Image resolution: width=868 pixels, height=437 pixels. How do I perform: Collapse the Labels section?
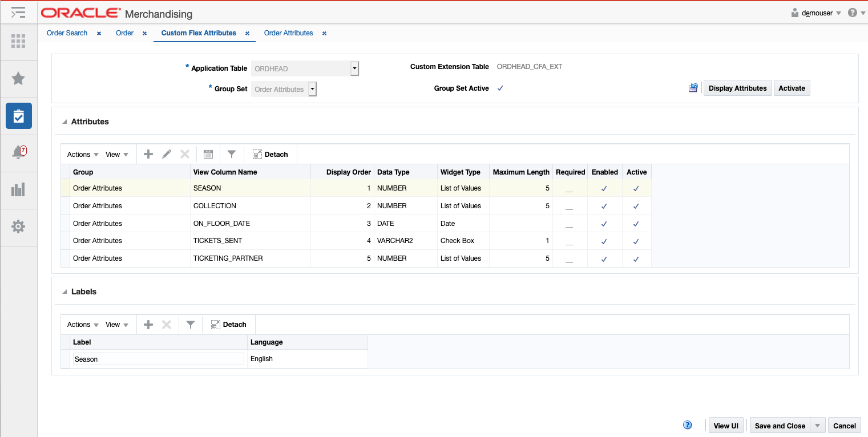pyautogui.click(x=64, y=291)
